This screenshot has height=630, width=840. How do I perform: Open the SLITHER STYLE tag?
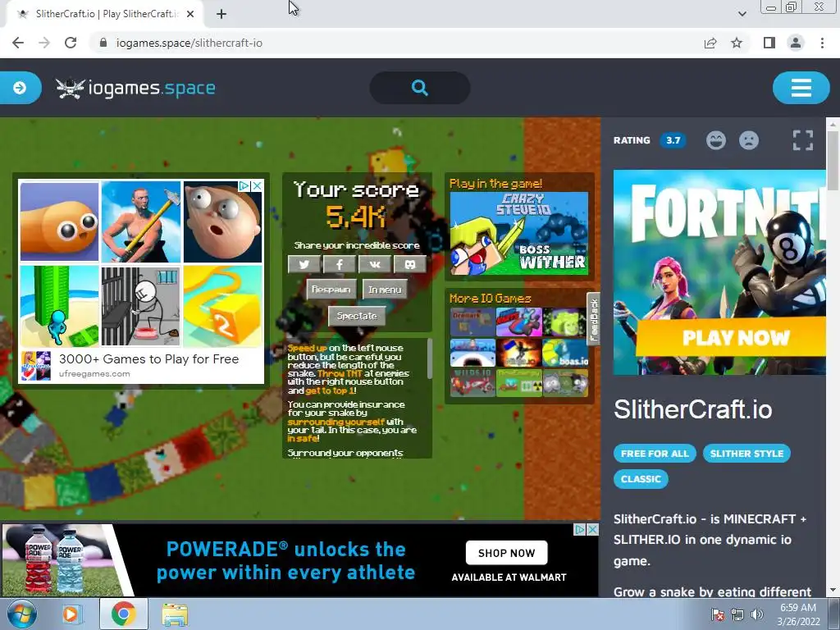tap(746, 453)
